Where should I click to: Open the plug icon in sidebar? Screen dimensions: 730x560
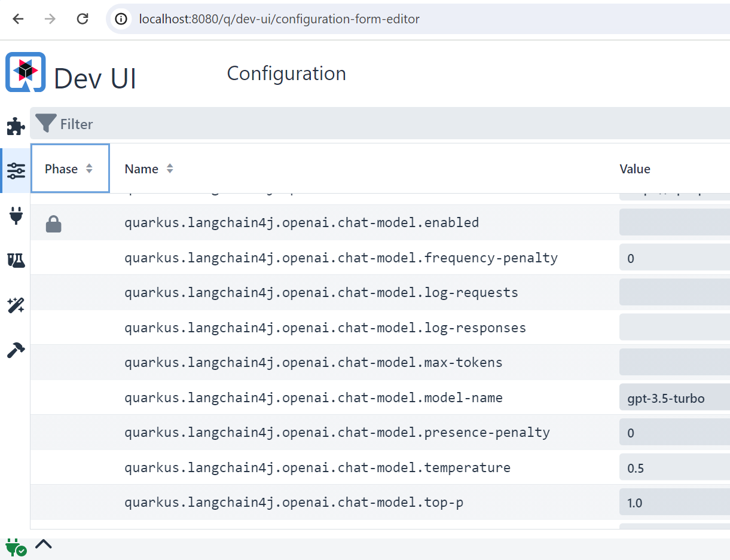click(16, 216)
